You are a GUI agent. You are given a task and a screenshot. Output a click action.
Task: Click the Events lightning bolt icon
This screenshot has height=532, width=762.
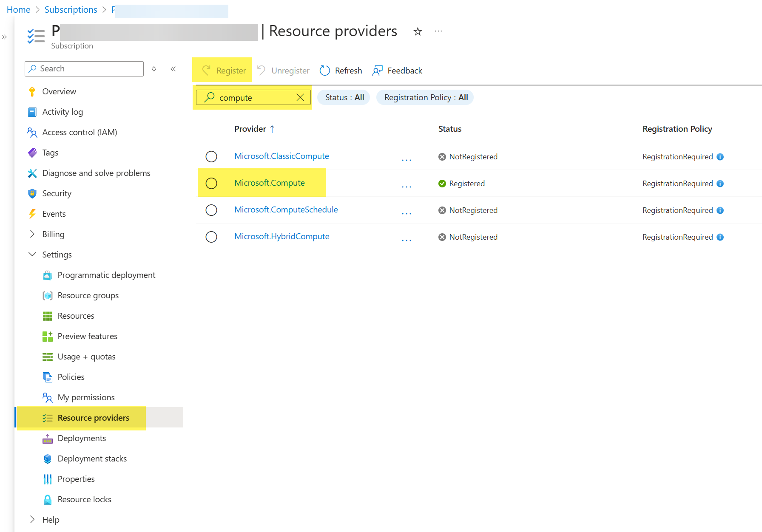[32, 214]
